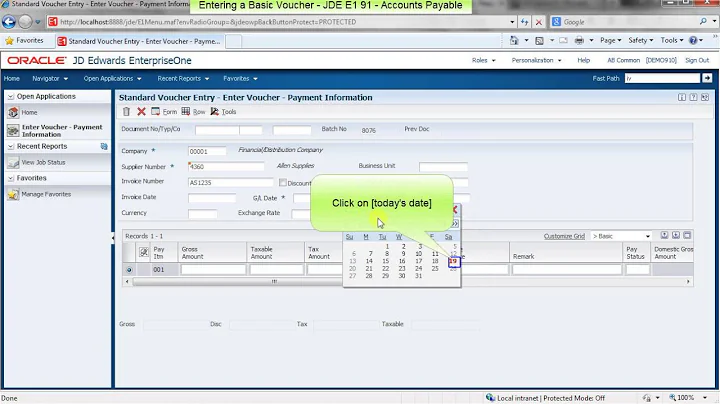Click the red X Cancel toolbar icon
Screen dimensions: 720x404
[141, 112]
